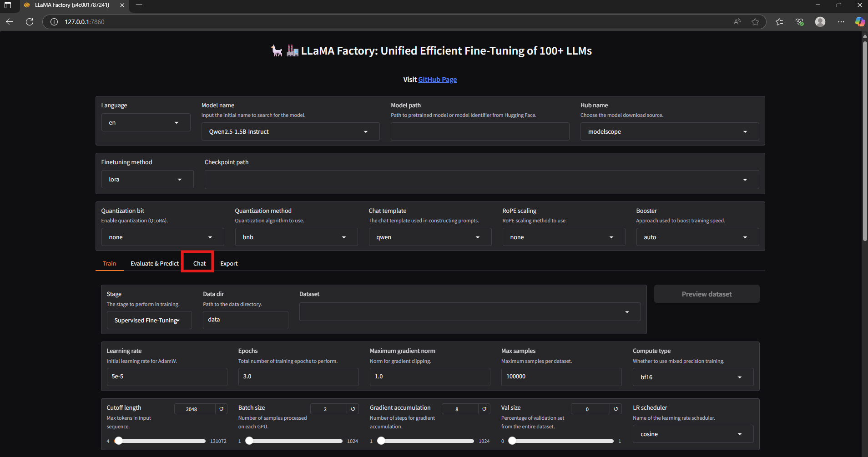Switch to the Evaluate & Predict tab
Screen dimensions: 868x457
click(x=155, y=263)
